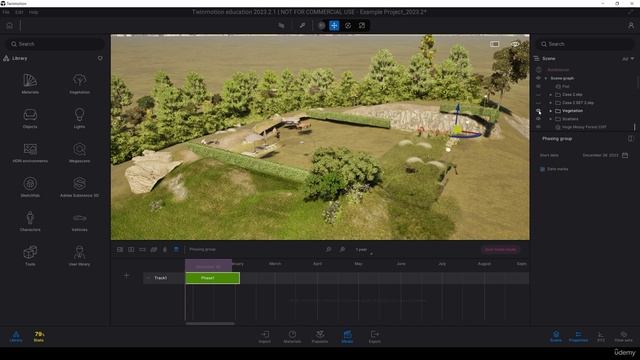Viewport: 640px width, 360px height.
Task: Select the material picker eyedropper tool
Action: 302,25
